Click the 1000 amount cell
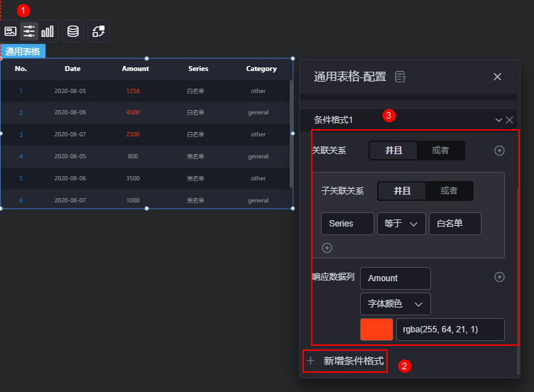The image size is (534, 392). [x=133, y=200]
